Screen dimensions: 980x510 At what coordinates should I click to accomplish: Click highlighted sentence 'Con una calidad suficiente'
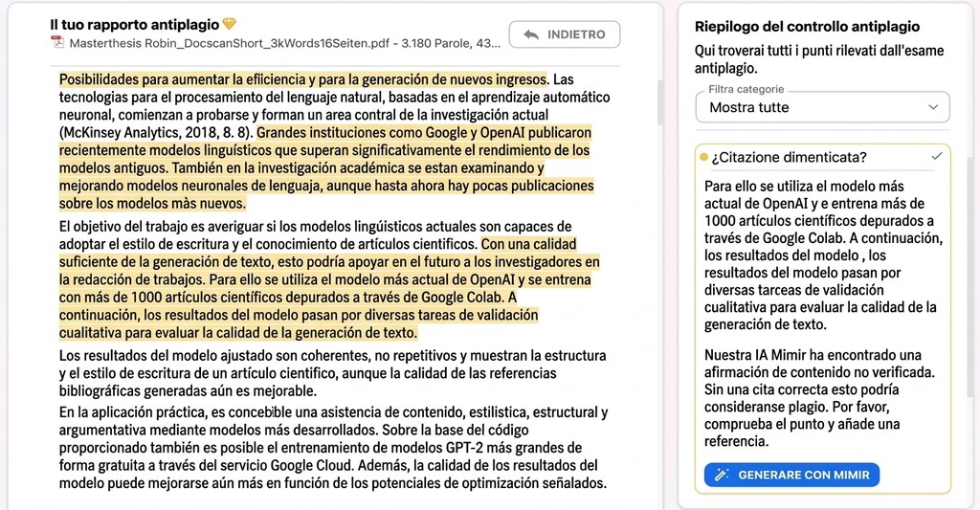click(329, 261)
